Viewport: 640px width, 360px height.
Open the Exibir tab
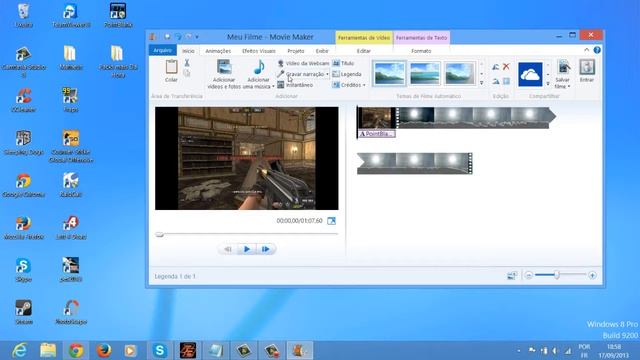(322, 51)
